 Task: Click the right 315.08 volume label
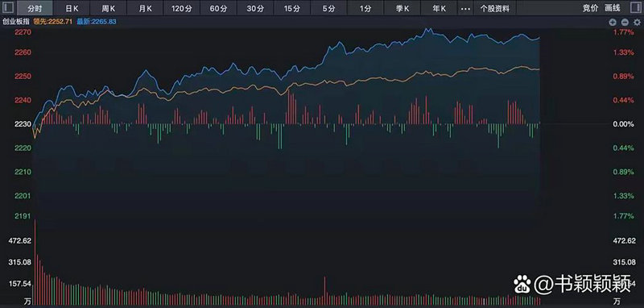[625, 262]
